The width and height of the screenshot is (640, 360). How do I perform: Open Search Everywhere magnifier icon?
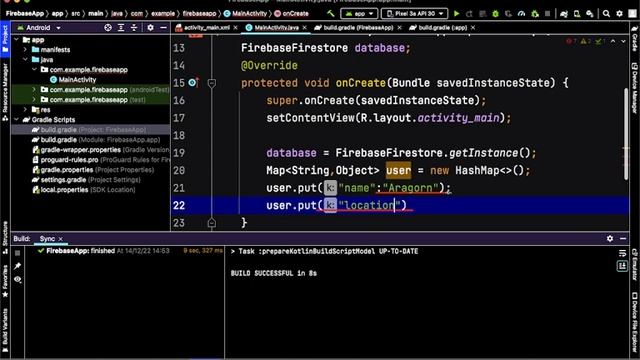pos(606,14)
